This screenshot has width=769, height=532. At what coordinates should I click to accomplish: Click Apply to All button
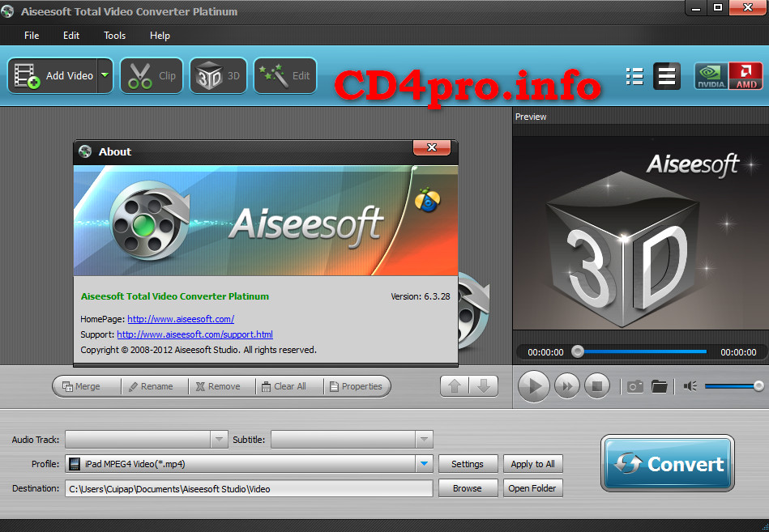tap(532, 464)
